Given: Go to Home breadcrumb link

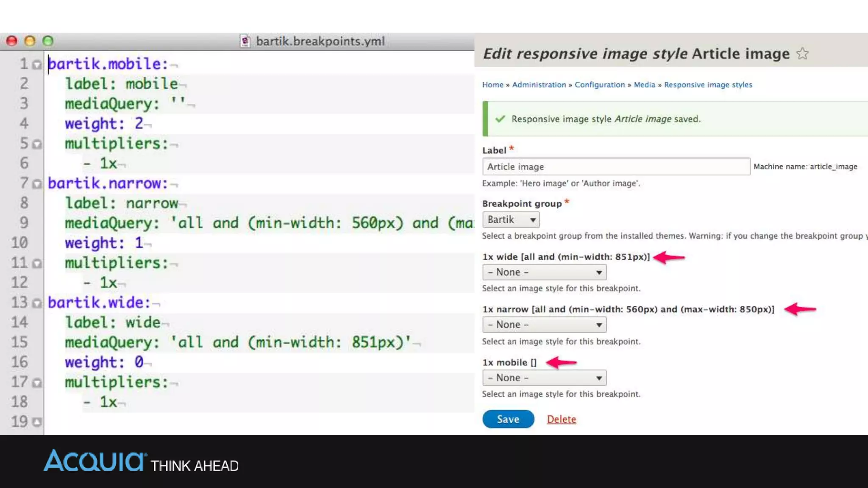Looking at the screenshot, I should [492, 85].
